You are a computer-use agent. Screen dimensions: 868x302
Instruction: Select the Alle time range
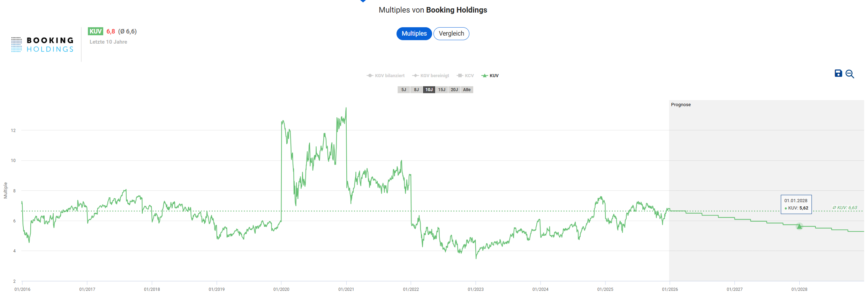tap(467, 90)
